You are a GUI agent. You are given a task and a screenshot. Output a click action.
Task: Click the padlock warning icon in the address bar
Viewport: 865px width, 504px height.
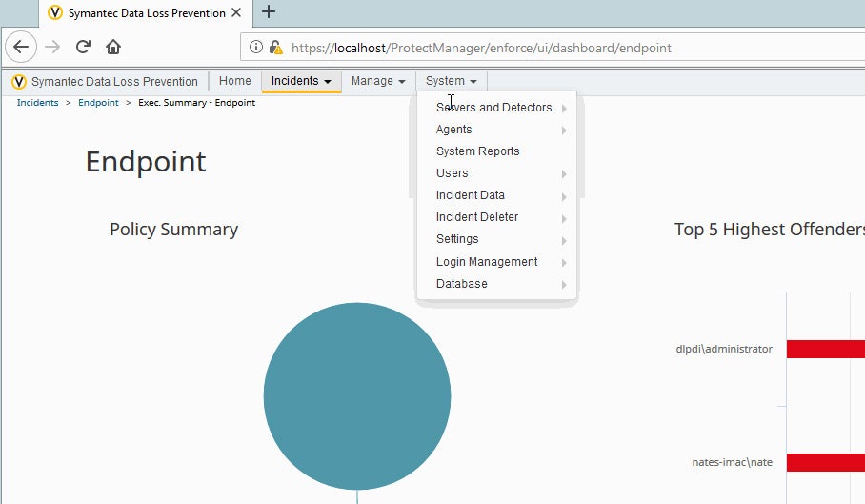pyautogui.click(x=275, y=48)
